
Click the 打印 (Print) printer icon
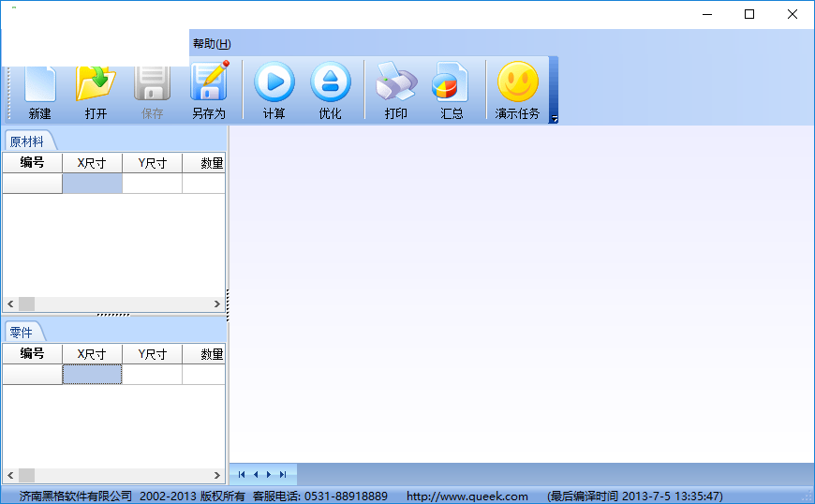pyautogui.click(x=395, y=90)
